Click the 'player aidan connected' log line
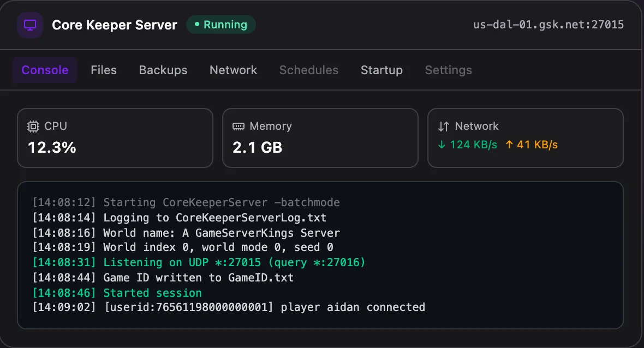The height and width of the screenshot is (348, 644). pos(229,307)
